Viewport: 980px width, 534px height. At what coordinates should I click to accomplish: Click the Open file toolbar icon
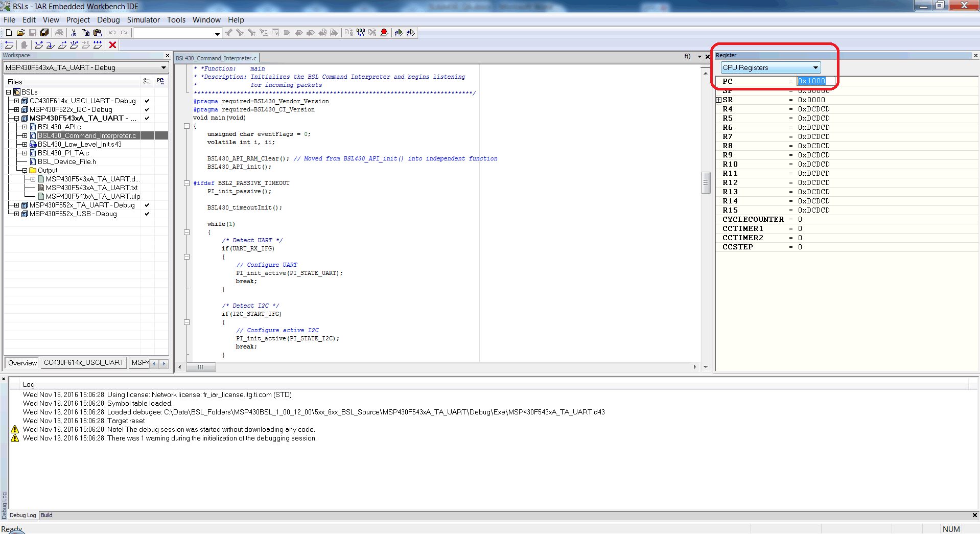pyautogui.click(x=20, y=33)
